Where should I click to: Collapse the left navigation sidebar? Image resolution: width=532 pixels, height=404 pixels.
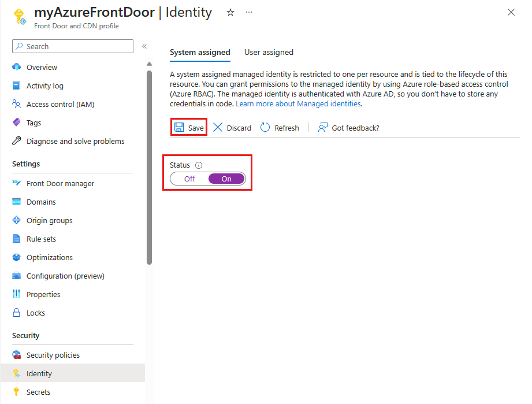pyautogui.click(x=144, y=46)
